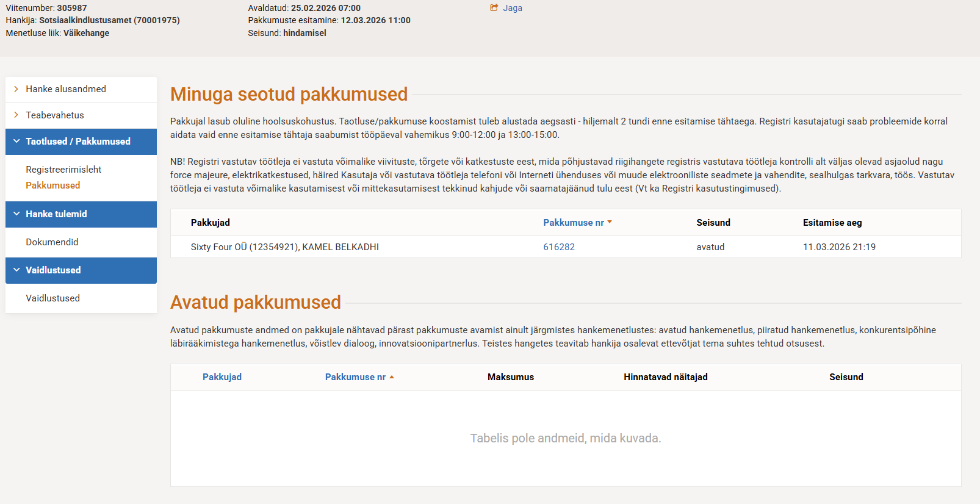This screenshot has width=980, height=504.
Task: Open Dokumendid sidebar item
Action: pos(52,242)
